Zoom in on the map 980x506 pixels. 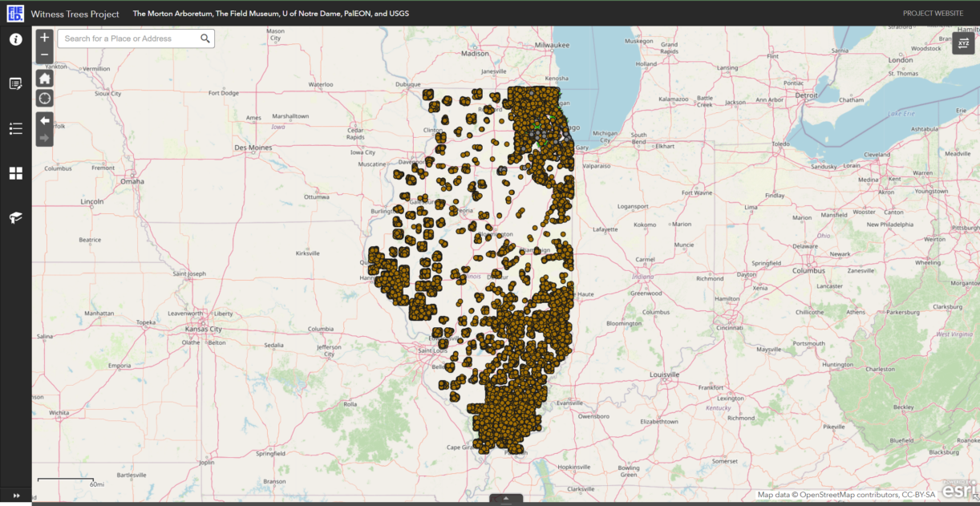click(x=45, y=38)
